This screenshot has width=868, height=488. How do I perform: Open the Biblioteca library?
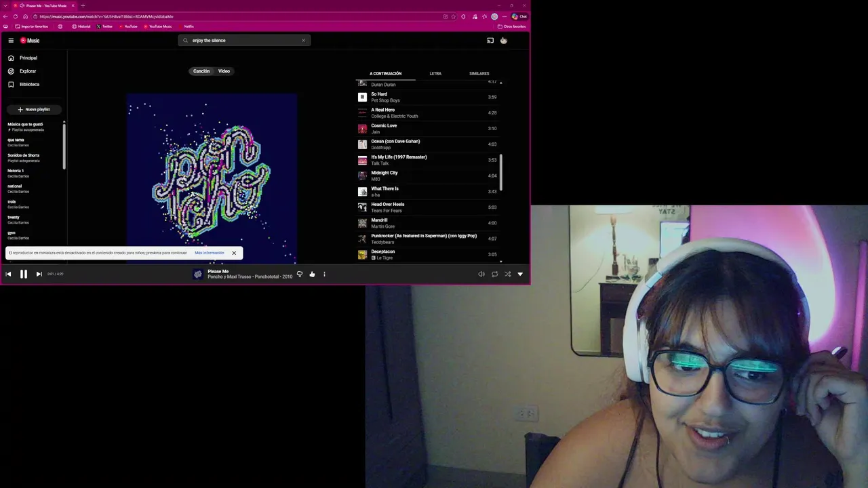pos(29,85)
